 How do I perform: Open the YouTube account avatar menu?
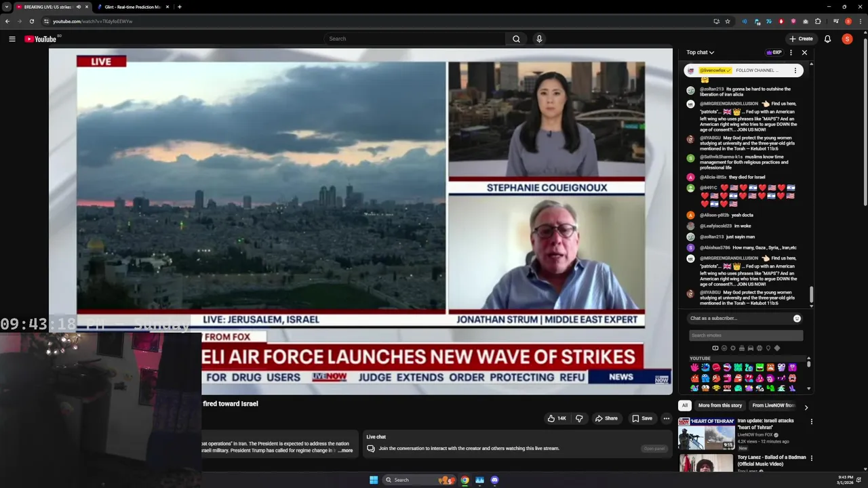click(x=847, y=39)
